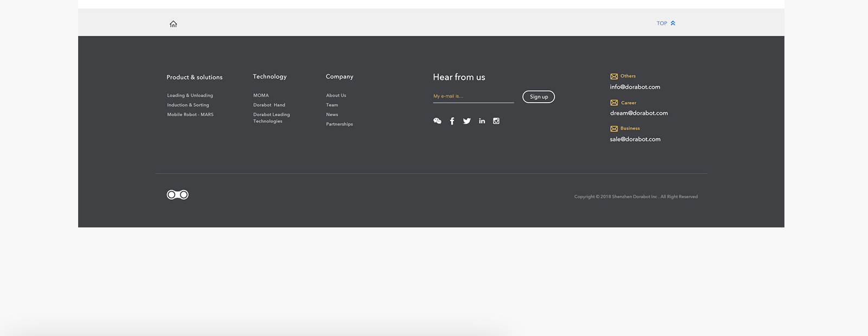The height and width of the screenshot is (336, 868).
Task: Click the LinkedIn icon
Action: (482, 121)
